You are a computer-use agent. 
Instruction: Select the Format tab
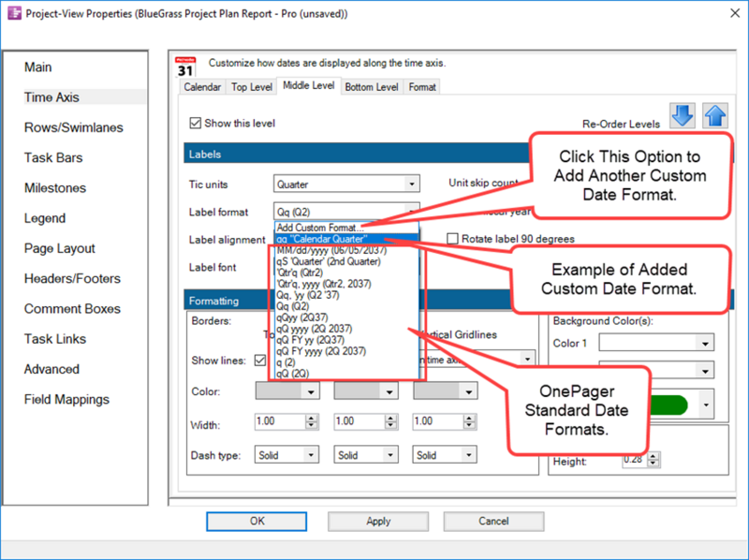coord(422,87)
